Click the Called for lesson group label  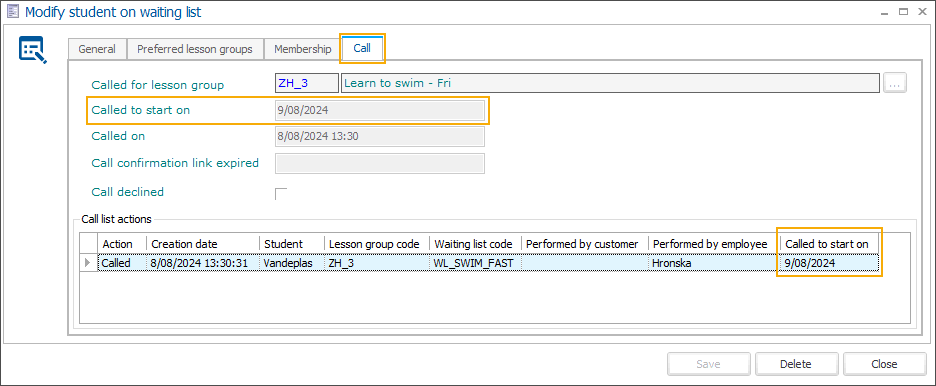158,85
